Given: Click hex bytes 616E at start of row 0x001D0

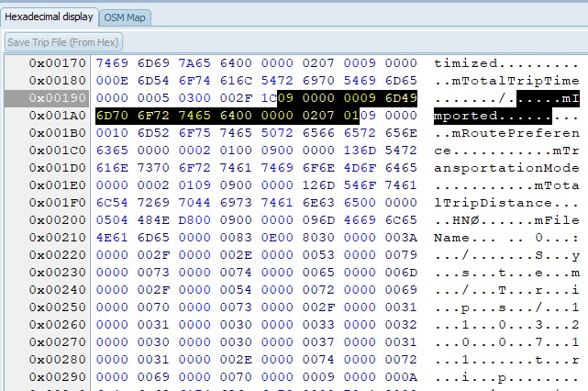Looking at the screenshot, I should pos(113,168).
